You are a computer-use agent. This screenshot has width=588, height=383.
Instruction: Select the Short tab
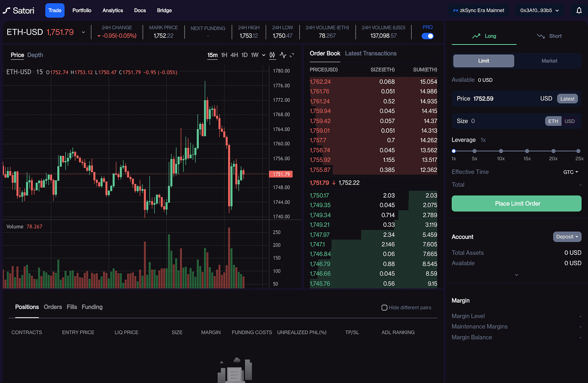pyautogui.click(x=549, y=36)
